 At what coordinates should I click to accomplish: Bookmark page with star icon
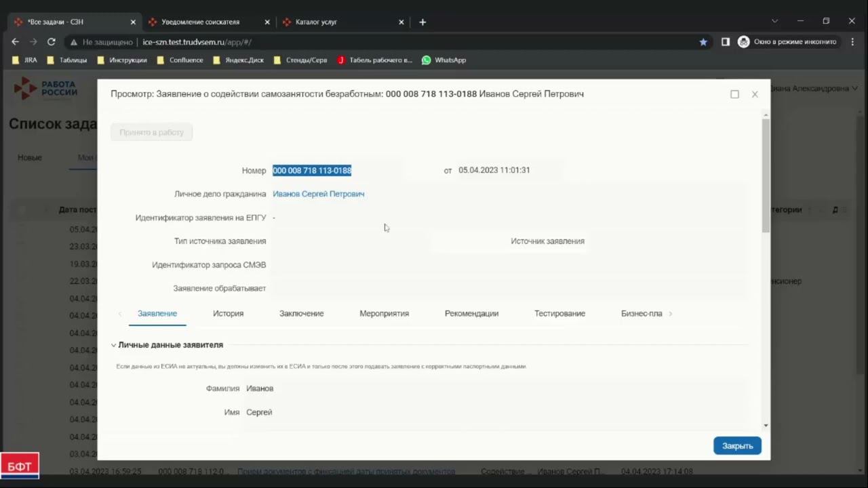(x=703, y=42)
